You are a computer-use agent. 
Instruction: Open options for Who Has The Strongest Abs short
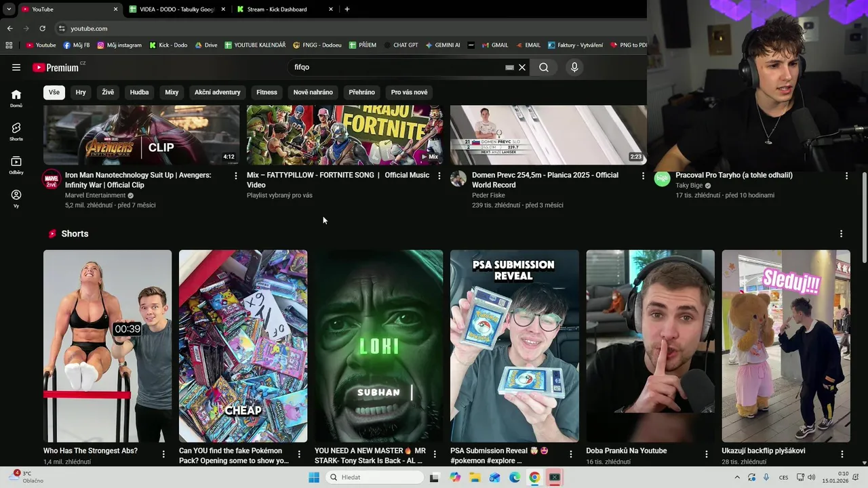coord(163,454)
